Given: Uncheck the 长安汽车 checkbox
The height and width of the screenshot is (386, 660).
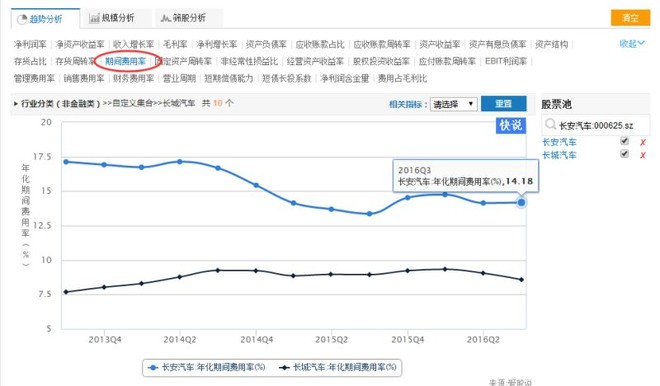Looking at the screenshot, I should [624, 141].
